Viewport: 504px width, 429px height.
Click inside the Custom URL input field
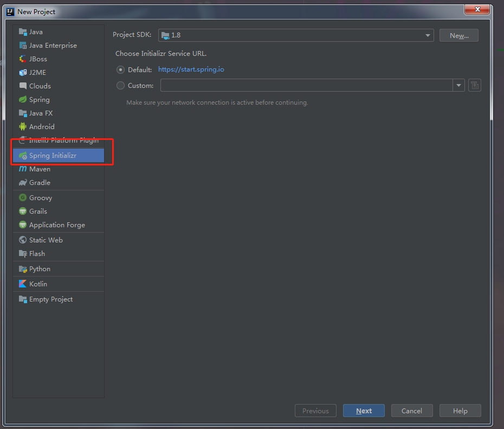(307, 85)
